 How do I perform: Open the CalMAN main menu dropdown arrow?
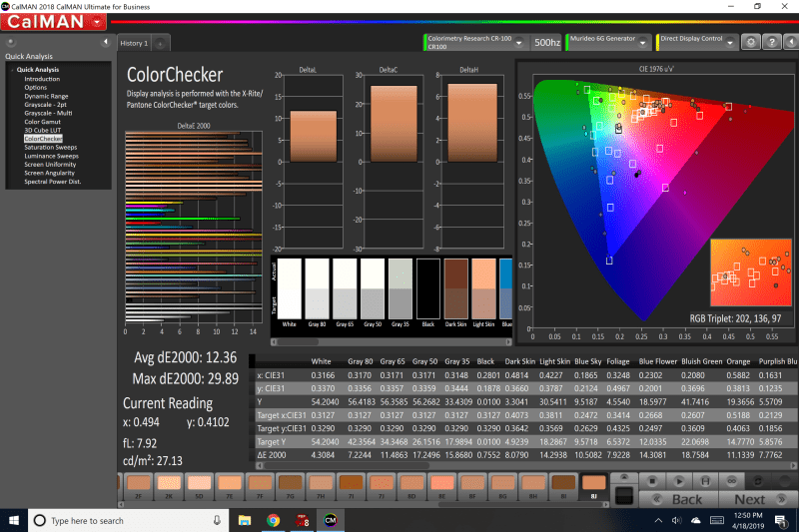point(97,22)
